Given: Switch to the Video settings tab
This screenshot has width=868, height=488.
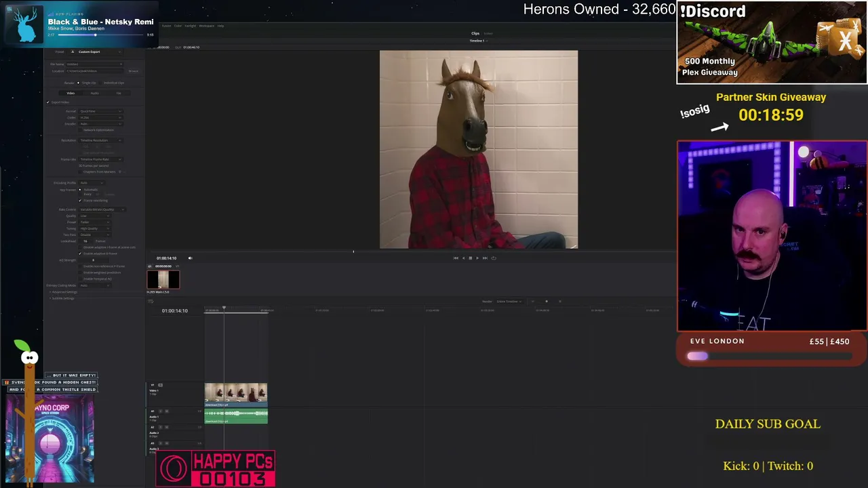Looking at the screenshot, I should coord(71,93).
